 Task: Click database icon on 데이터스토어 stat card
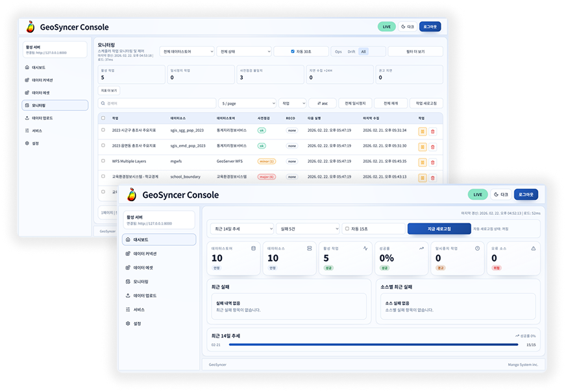click(x=252, y=248)
